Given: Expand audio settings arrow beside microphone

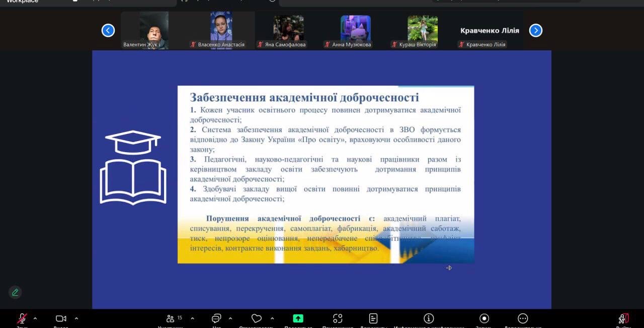Looking at the screenshot, I should 35,318.
